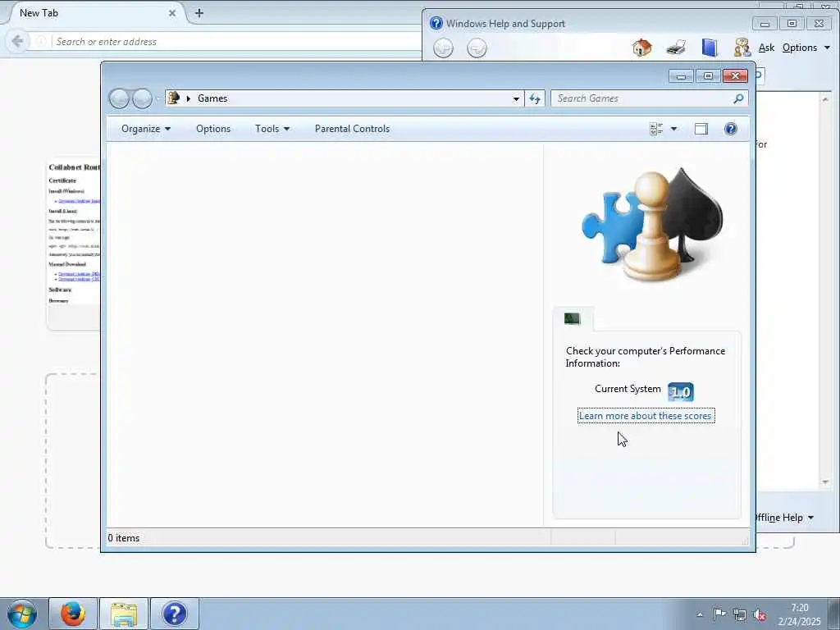840x630 pixels.
Task: Click the Firefox back button
Action: tap(18, 41)
